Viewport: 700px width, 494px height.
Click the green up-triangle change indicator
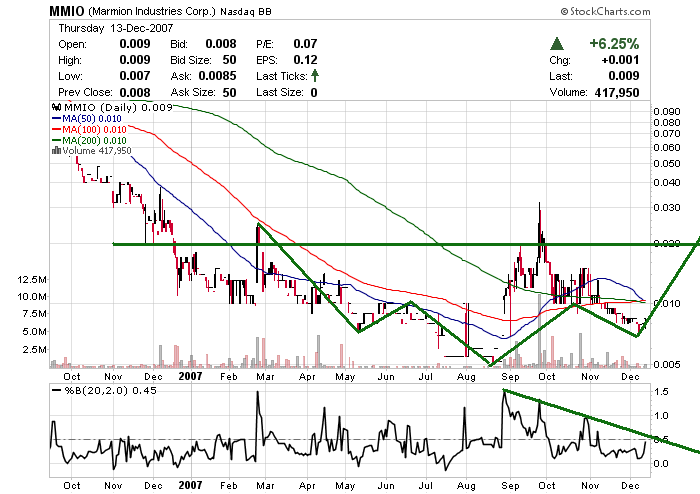pos(557,44)
